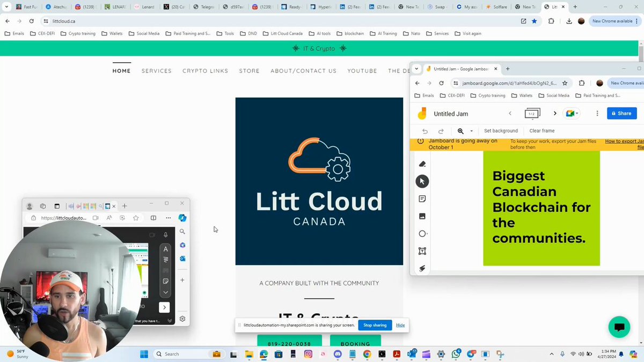Click the HOME menu item
This screenshot has width=644, height=362.
click(x=121, y=71)
